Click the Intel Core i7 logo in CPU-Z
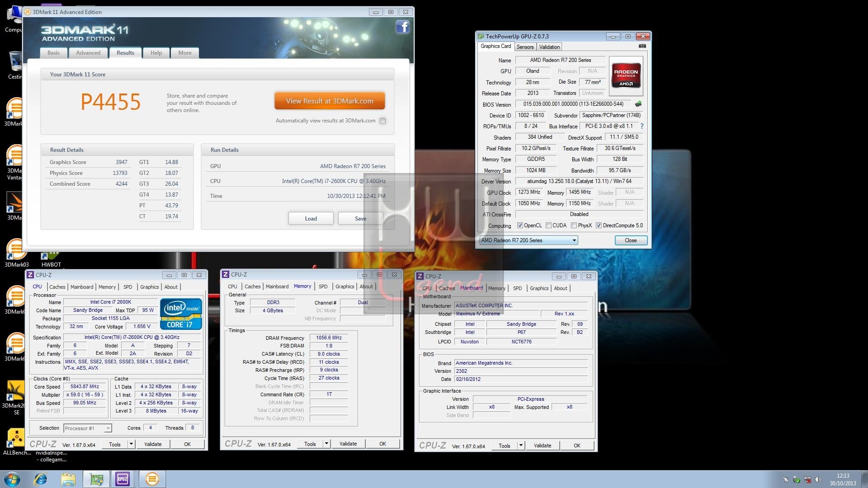This screenshot has width=868, height=488. [181, 314]
